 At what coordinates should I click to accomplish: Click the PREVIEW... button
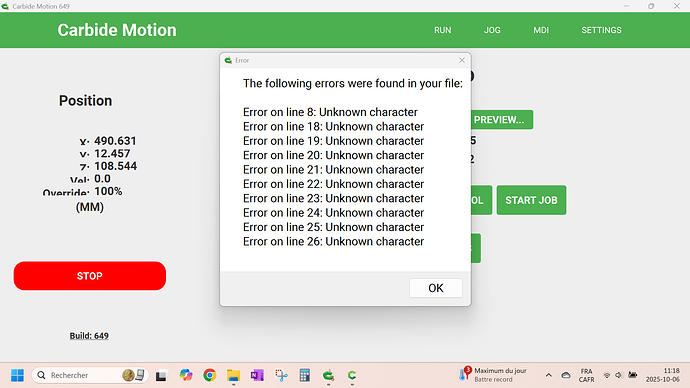(502, 120)
